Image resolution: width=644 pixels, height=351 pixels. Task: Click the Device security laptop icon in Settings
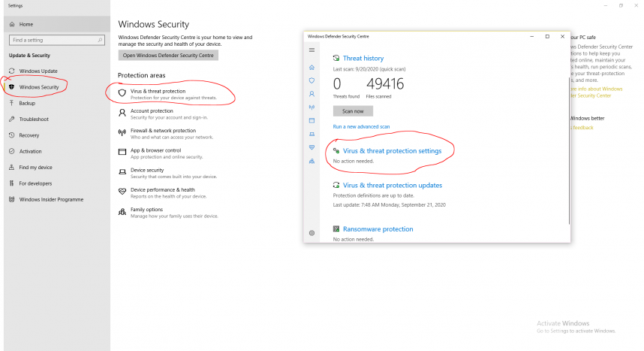click(x=122, y=171)
